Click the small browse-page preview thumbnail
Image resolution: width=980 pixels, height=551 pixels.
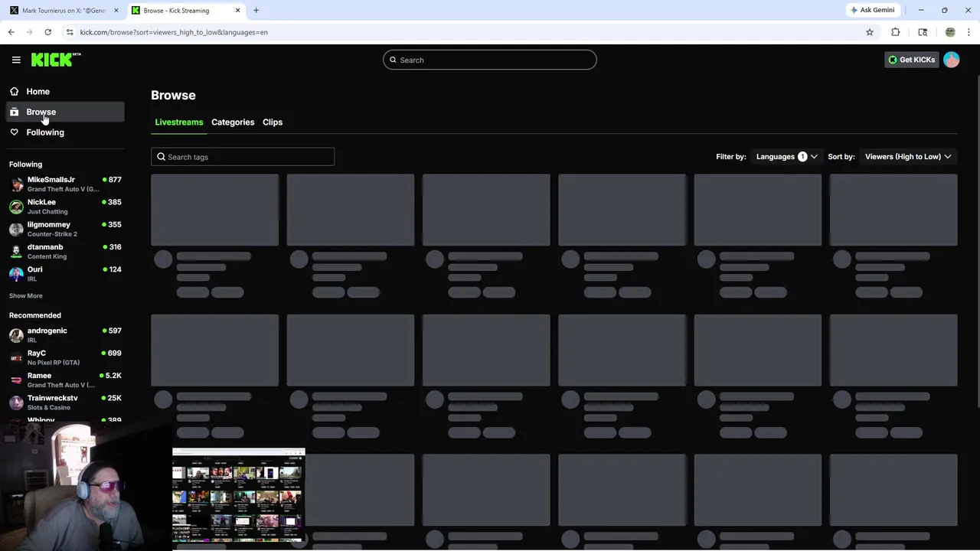point(238,495)
